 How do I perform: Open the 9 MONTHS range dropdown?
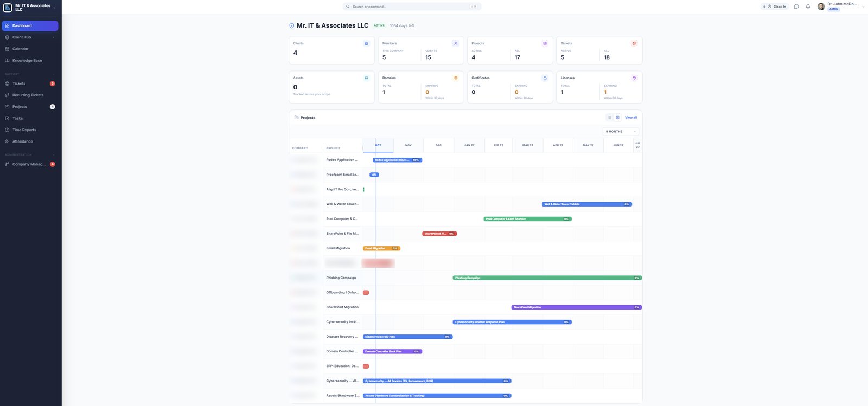coord(621,132)
